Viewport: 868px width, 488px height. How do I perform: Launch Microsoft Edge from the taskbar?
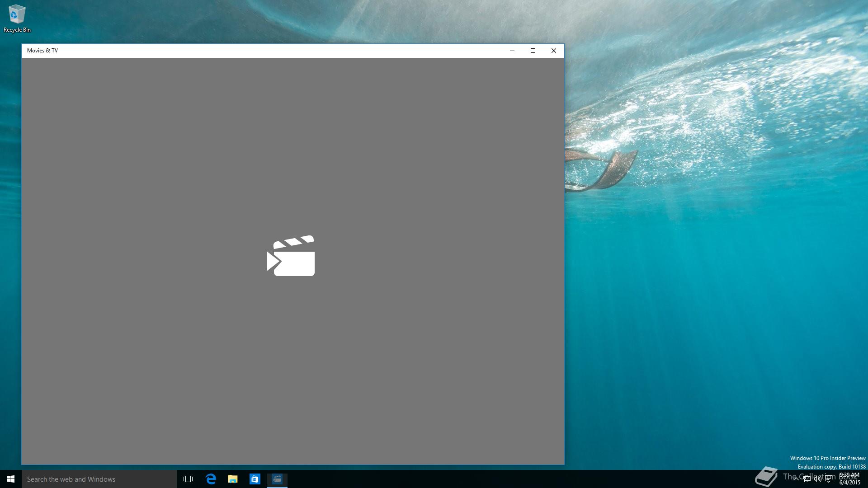(211, 479)
